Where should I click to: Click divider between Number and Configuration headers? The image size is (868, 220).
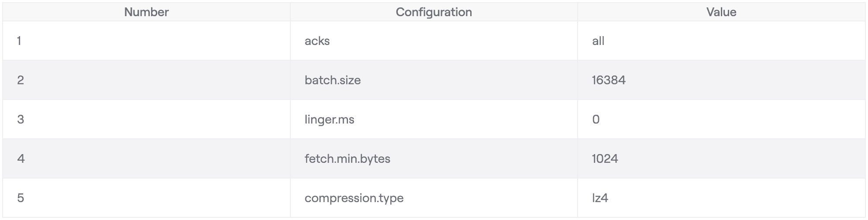pos(290,12)
